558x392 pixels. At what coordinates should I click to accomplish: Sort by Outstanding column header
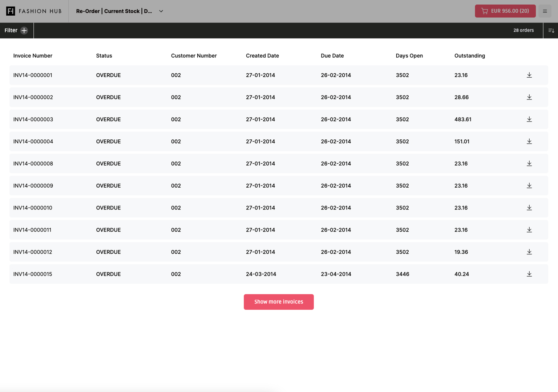(469, 56)
